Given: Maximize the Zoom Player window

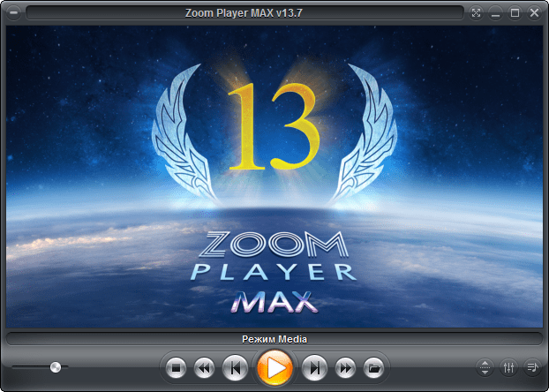Looking at the screenshot, I should [515, 13].
